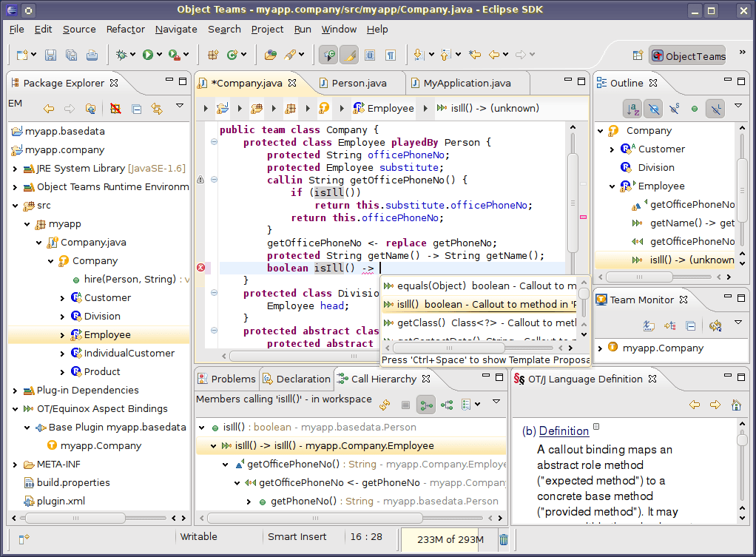Follow the Definition link in language panel
The height and width of the screenshot is (557, 756).
tap(564, 431)
